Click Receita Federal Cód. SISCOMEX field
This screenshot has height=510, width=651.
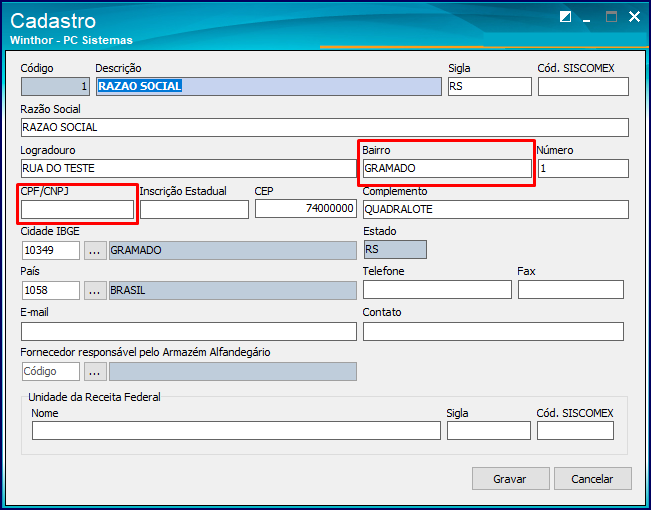click(x=575, y=430)
